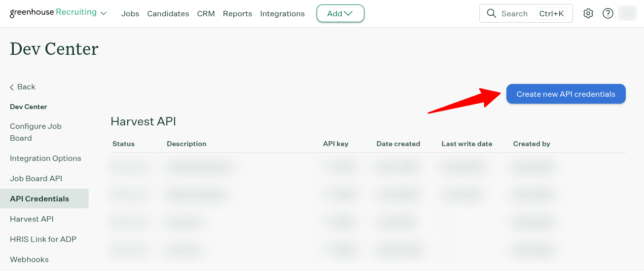The height and width of the screenshot is (271, 644).
Task: Open the help question mark icon
Action: 608,14
